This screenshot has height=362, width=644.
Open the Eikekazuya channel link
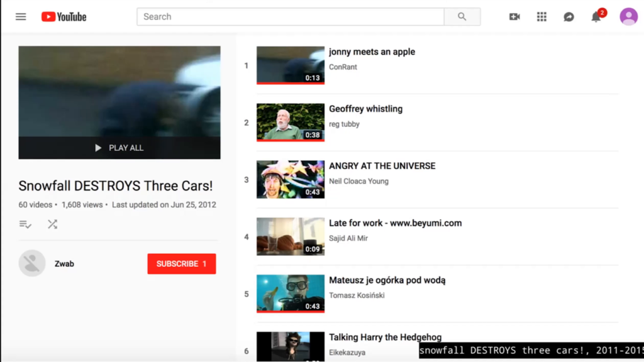[347, 352]
